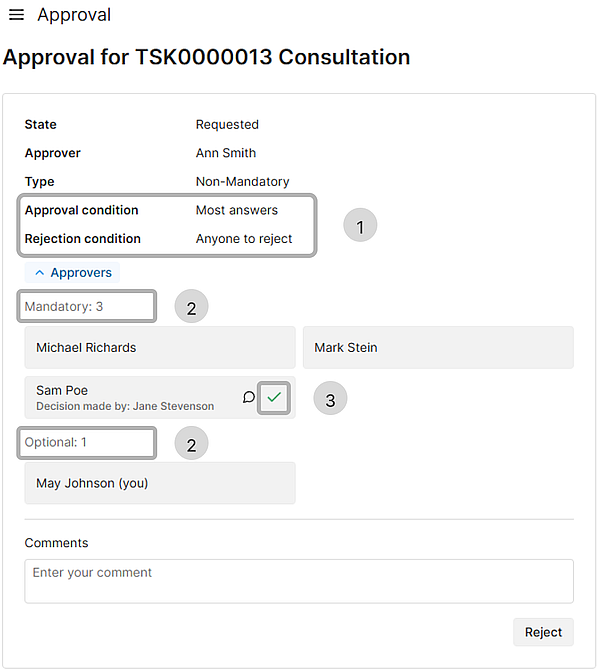Click the Optional: 1 group label
This screenshot has width=600, height=672.
point(56,442)
